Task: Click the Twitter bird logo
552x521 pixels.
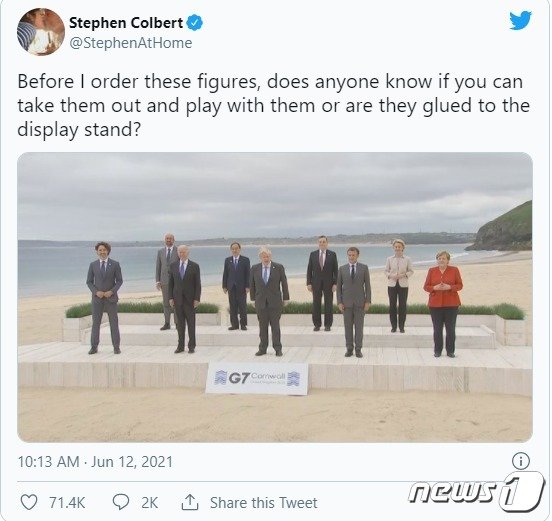Action: (x=520, y=20)
